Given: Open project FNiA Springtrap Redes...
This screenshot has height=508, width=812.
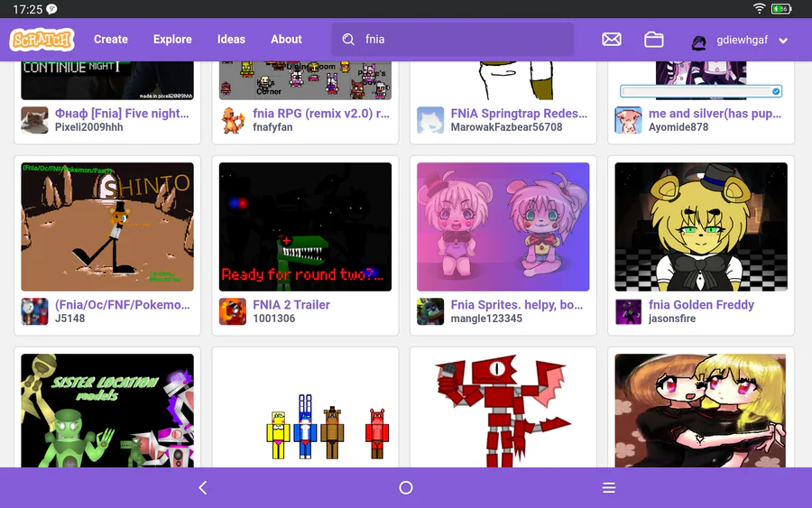Looking at the screenshot, I should point(519,114).
